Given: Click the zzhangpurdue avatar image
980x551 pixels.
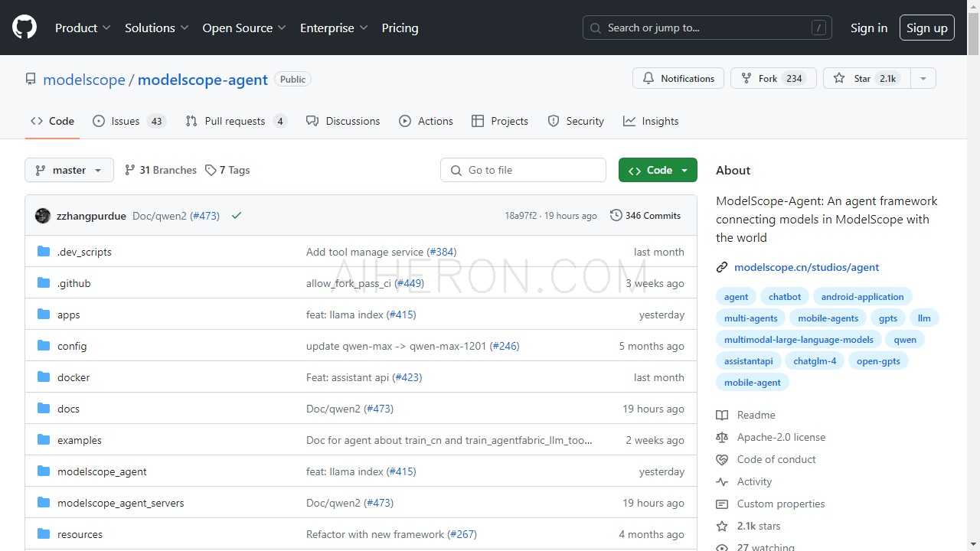Looking at the screenshot, I should click(x=43, y=216).
